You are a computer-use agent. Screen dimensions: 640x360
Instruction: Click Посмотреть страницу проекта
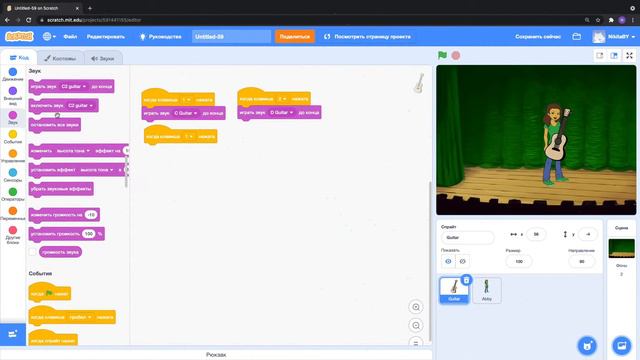tap(367, 36)
